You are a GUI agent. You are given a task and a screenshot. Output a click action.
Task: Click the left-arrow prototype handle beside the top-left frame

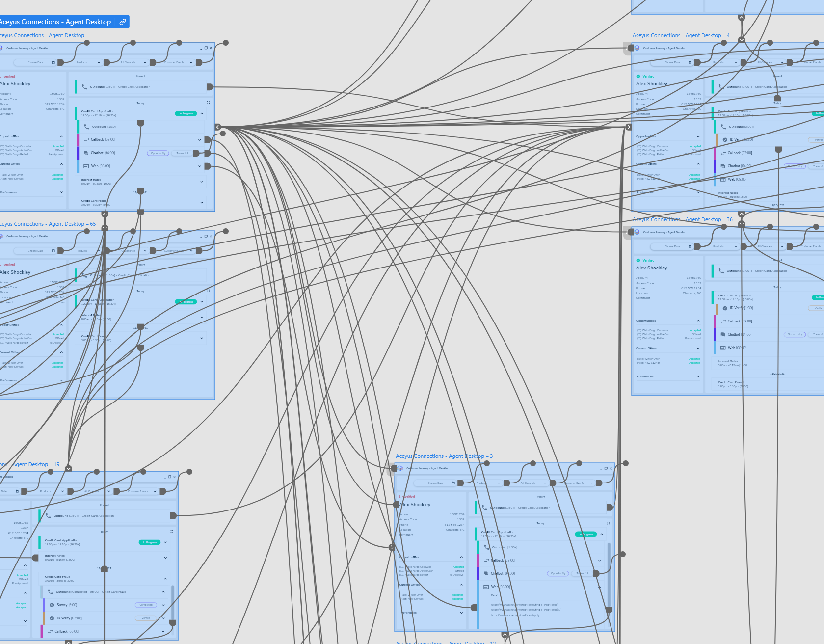click(x=218, y=127)
